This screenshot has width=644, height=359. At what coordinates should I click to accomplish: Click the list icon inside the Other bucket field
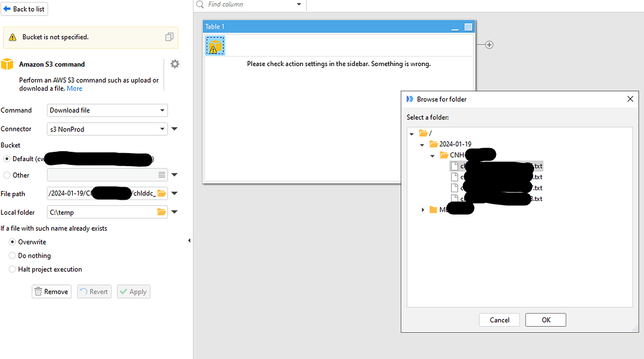[x=161, y=175]
